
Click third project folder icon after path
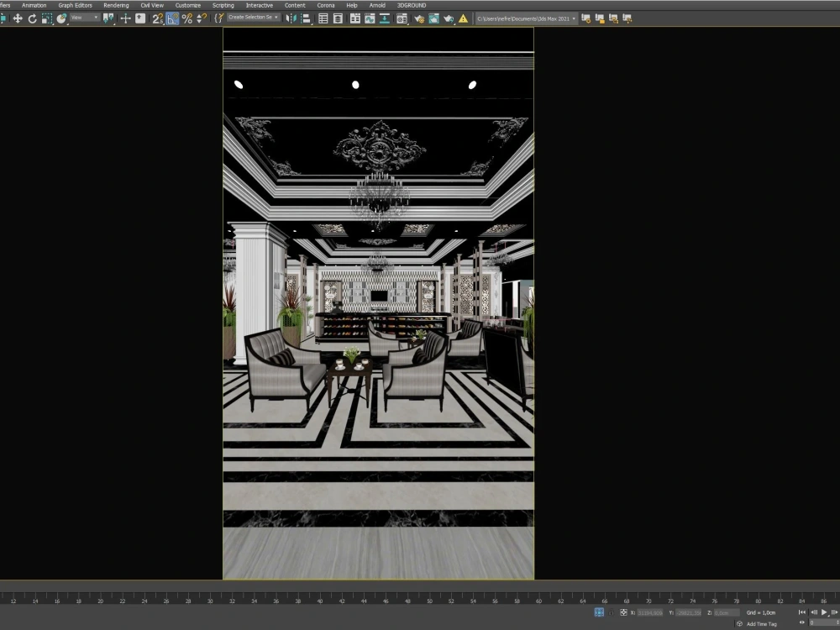(613, 18)
